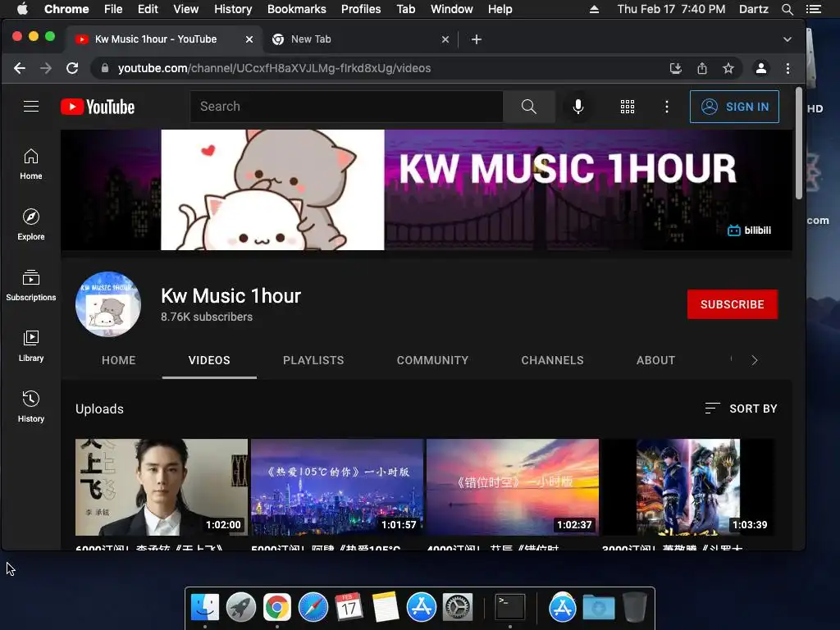The width and height of the screenshot is (840, 630).
Task: Open Finder from the Dock
Action: pos(205,608)
